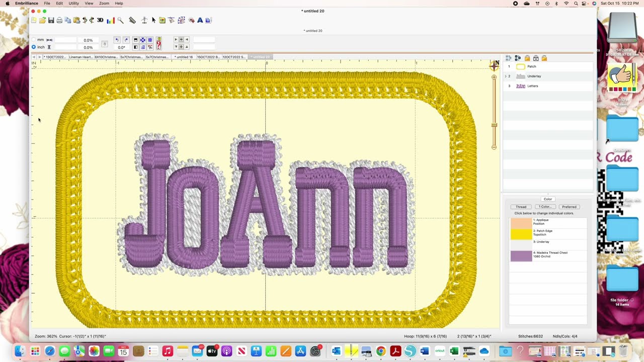Select the magnifying glass zoom tool

click(x=120, y=20)
